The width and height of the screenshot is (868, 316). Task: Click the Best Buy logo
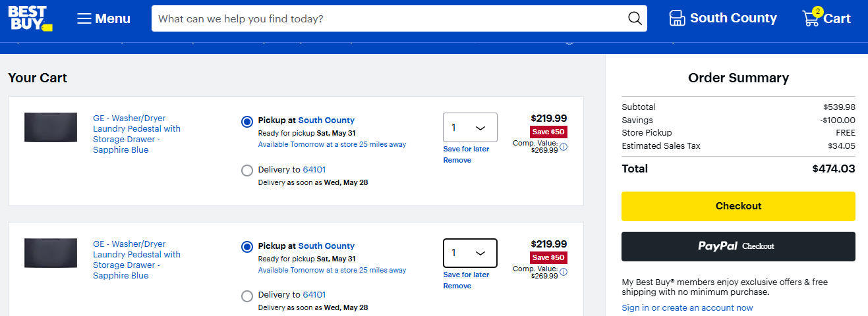(x=30, y=17)
